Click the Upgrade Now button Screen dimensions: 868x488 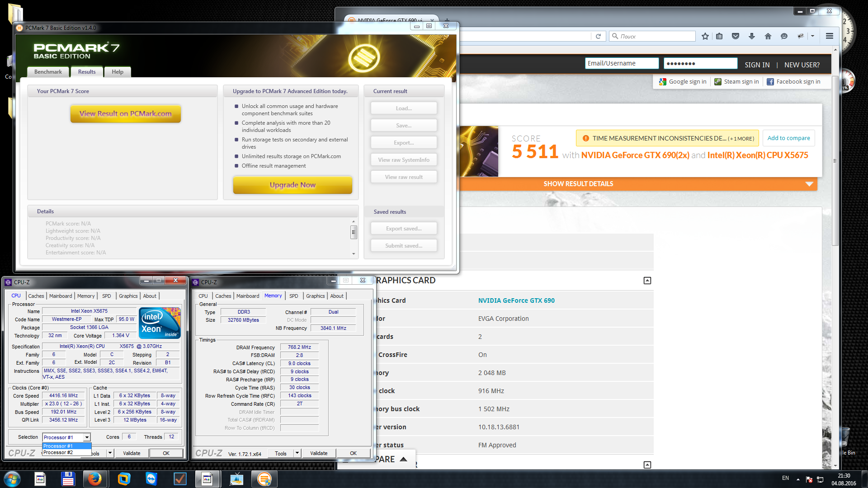[x=292, y=185]
